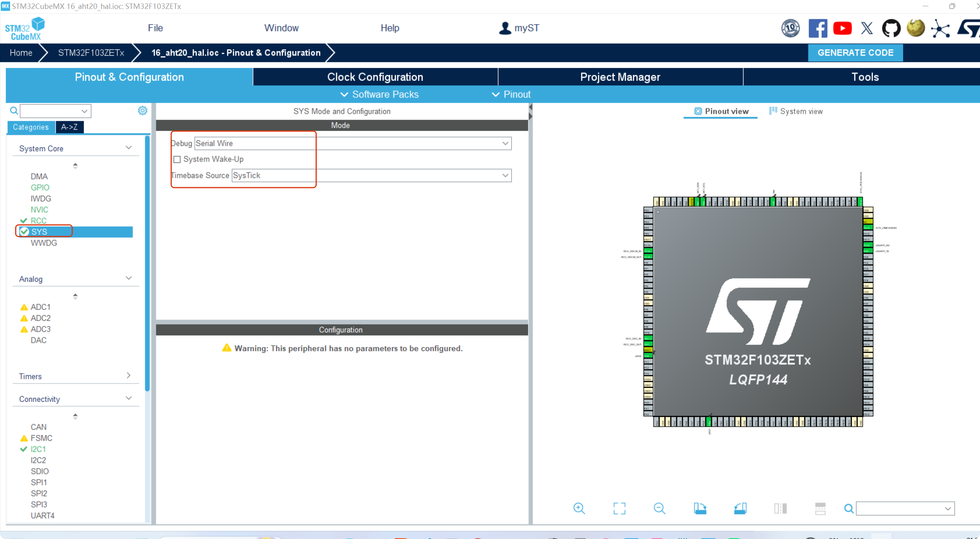Zoom in on the pinout chip
980x539 pixels.
click(579, 508)
